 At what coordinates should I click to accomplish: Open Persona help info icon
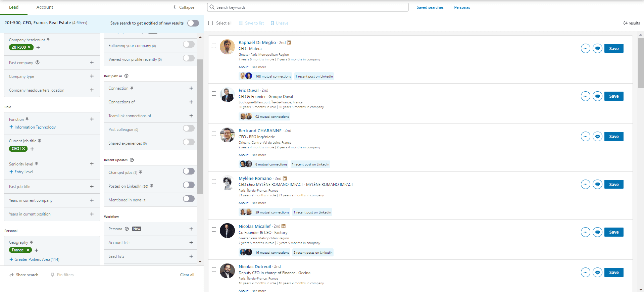(x=127, y=229)
